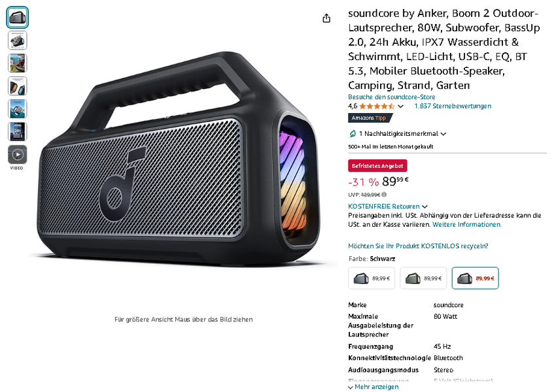Expand the star rating dropdown arrow

[400, 106]
